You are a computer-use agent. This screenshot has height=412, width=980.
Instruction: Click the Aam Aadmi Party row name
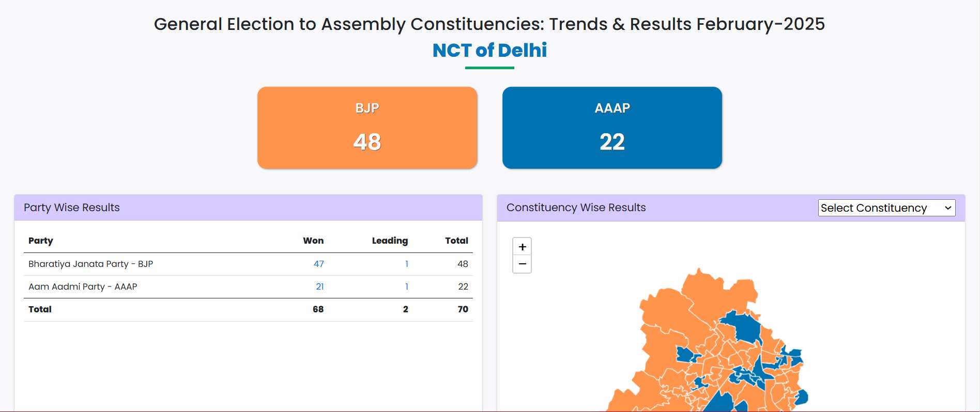83,287
